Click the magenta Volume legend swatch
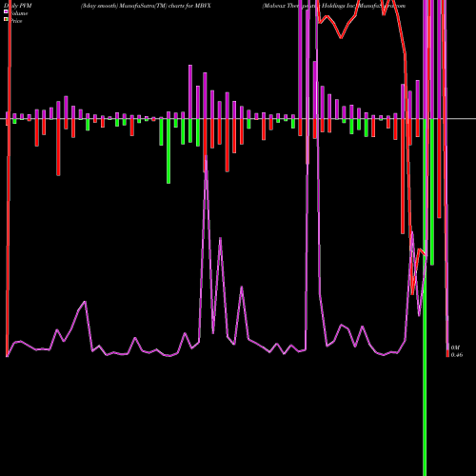 pos(6,11)
